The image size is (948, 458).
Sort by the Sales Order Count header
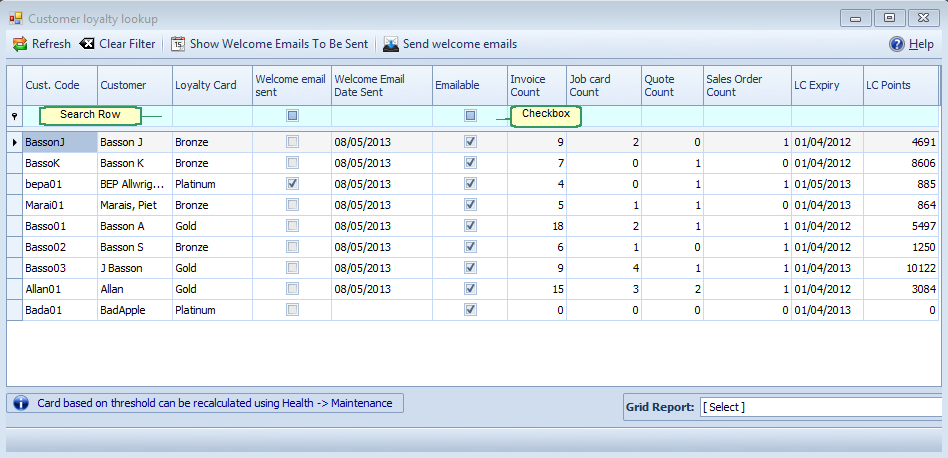747,85
